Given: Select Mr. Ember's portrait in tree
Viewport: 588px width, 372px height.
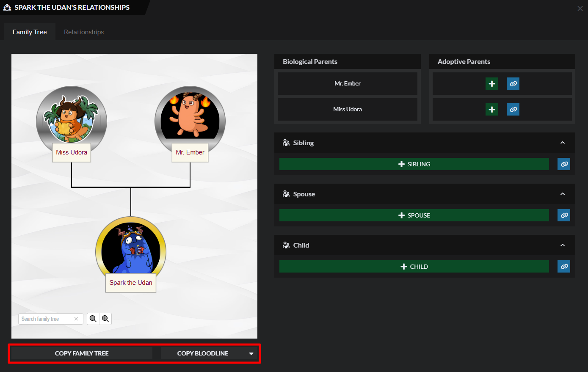Looking at the screenshot, I should [x=190, y=119].
